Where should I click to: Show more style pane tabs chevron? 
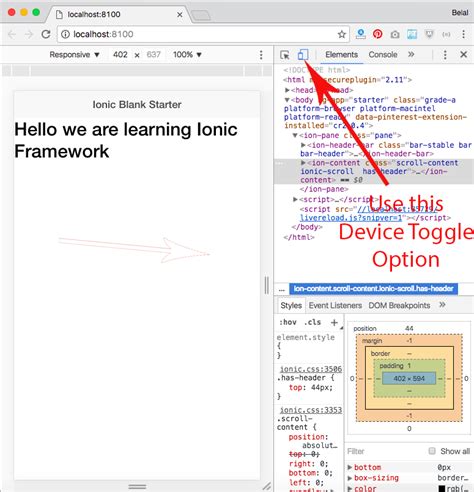point(442,305)
